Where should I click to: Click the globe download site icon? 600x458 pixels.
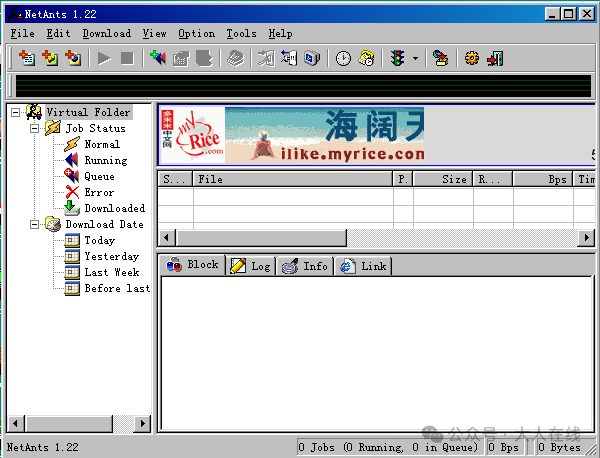(x=440, y=58)
